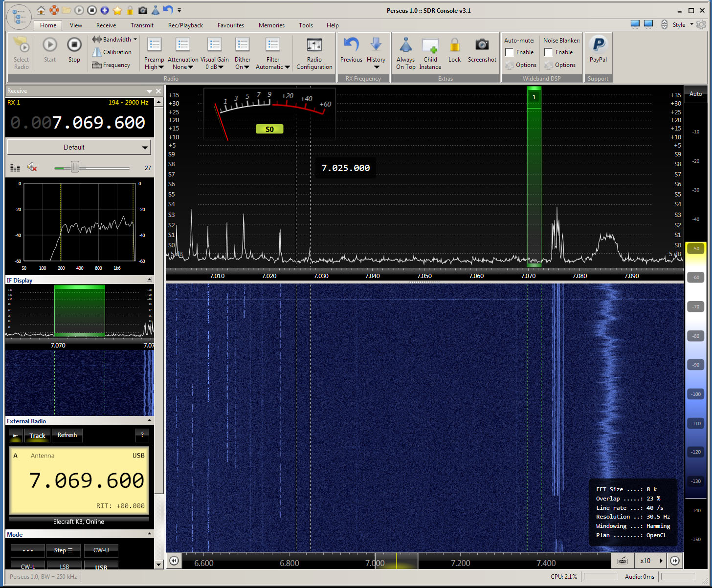Click Always On Top icon
Screen dimensions: 712x588
[405, 45]
